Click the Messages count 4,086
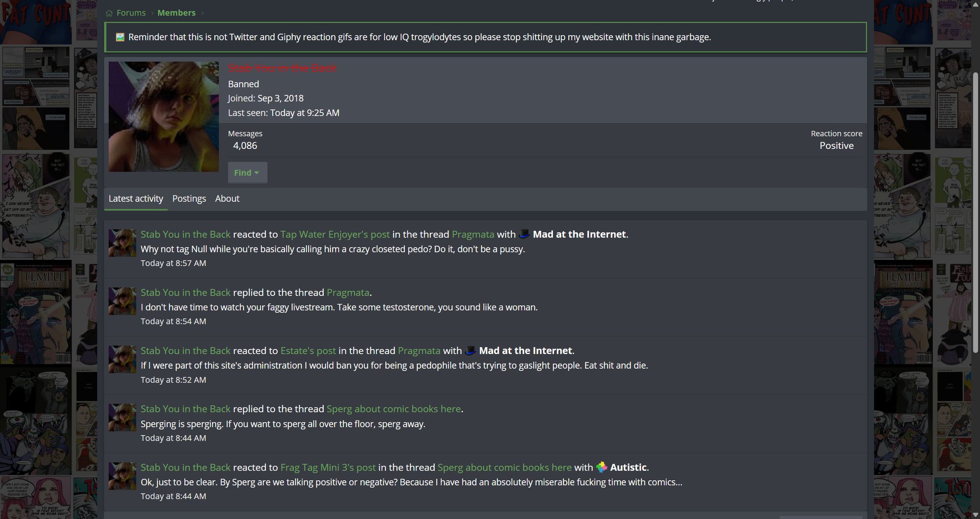The width and height of the screenshot is (980, 519). [245, 146]
